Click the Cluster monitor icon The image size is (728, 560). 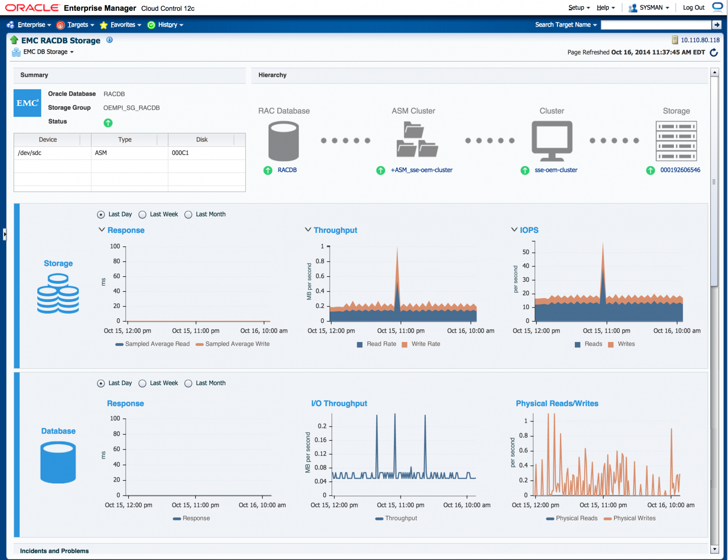coord(552,140)
